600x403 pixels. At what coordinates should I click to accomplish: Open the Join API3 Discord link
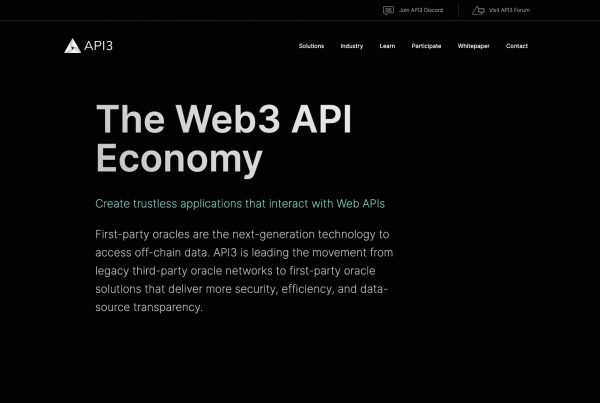[420, 10]
